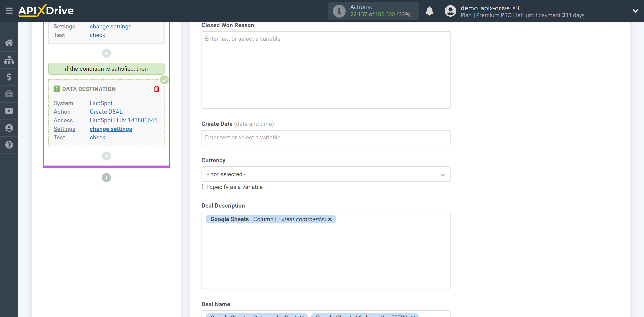Viewport: 644px width, 317px height.
Task: Open the Create DEAL action link
Action: (x=106, y=112)
